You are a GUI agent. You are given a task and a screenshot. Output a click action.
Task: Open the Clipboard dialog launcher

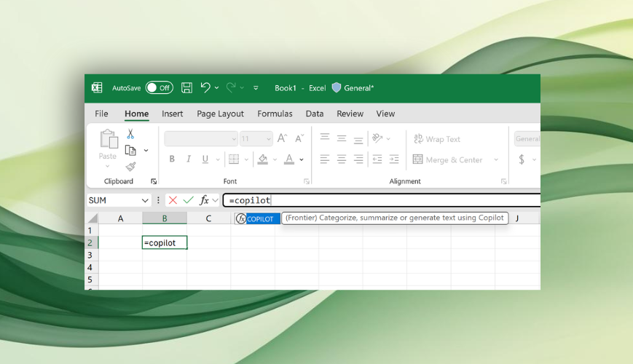(154, 181)
